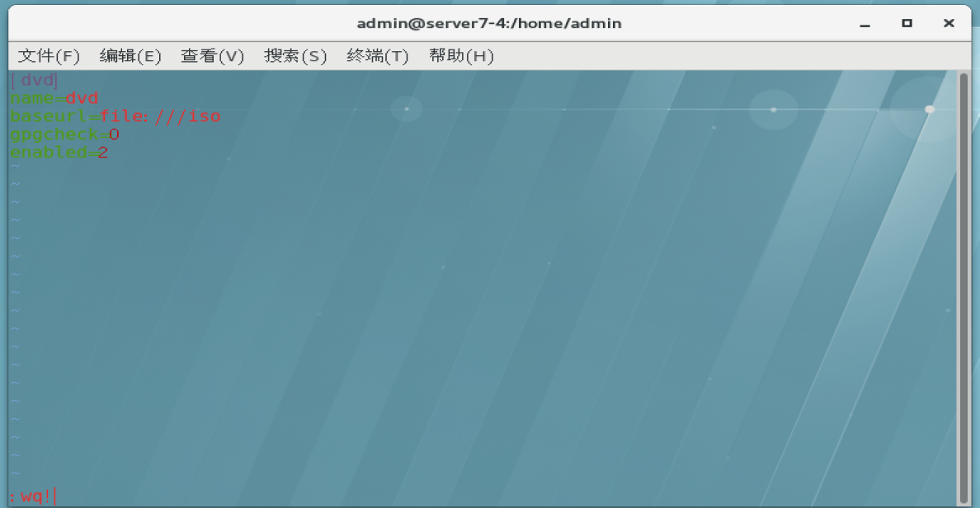Click the baseurl=file:///iso line

115,116
